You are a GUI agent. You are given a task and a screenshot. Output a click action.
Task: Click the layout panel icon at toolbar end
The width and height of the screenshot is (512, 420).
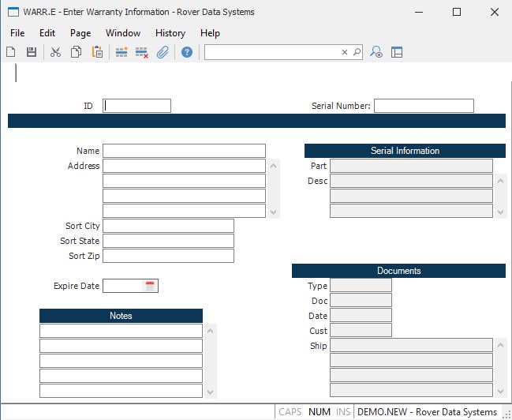[x=397, y=52]
